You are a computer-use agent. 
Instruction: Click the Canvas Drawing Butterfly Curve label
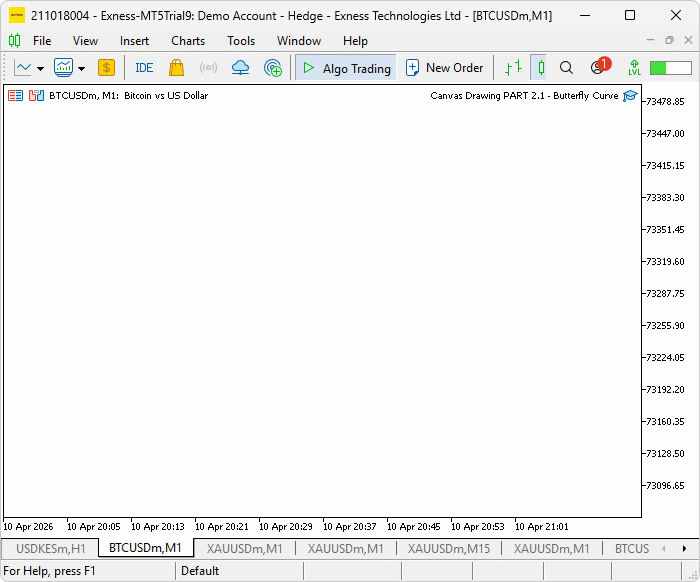click(x=524, y=96)
